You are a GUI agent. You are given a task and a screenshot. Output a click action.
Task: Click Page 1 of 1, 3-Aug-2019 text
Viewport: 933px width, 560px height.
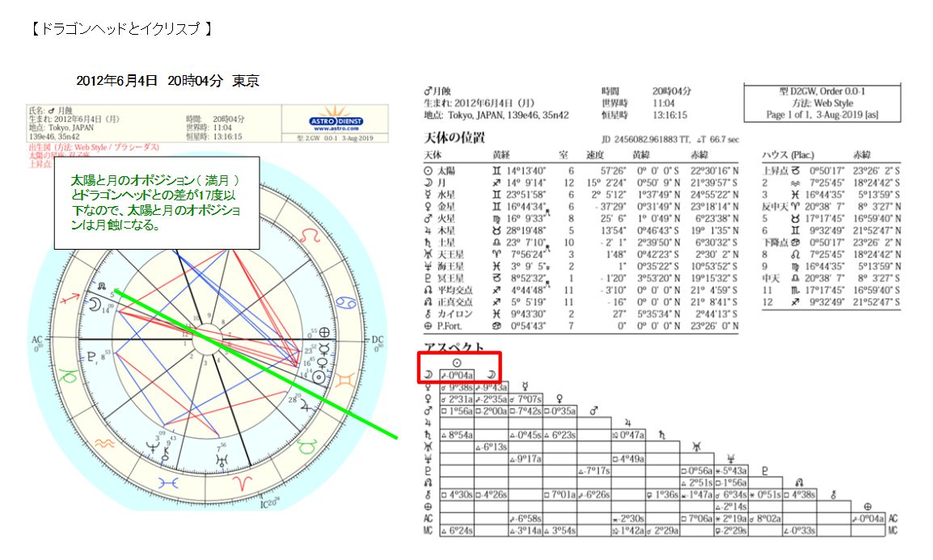(x=822, y=114)
